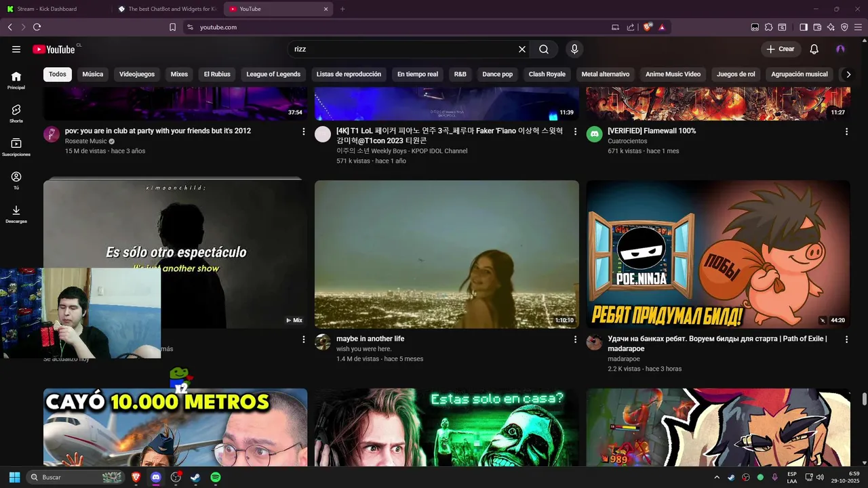Switch to 'The best ChatBot and Widgets' tab
868x488 pixels.
pos(167,9)
